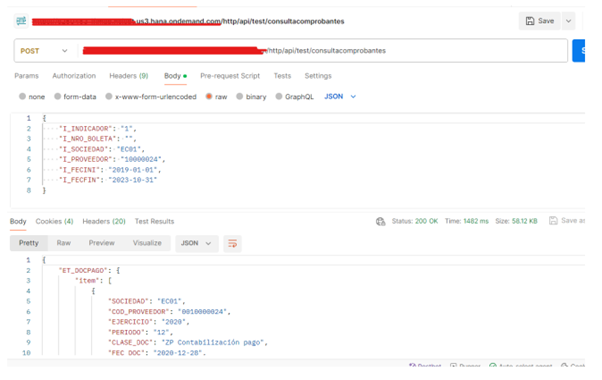
Task: Click the I_SOCIEDAD "EC01" line
Action: click(x=101, y=149)
